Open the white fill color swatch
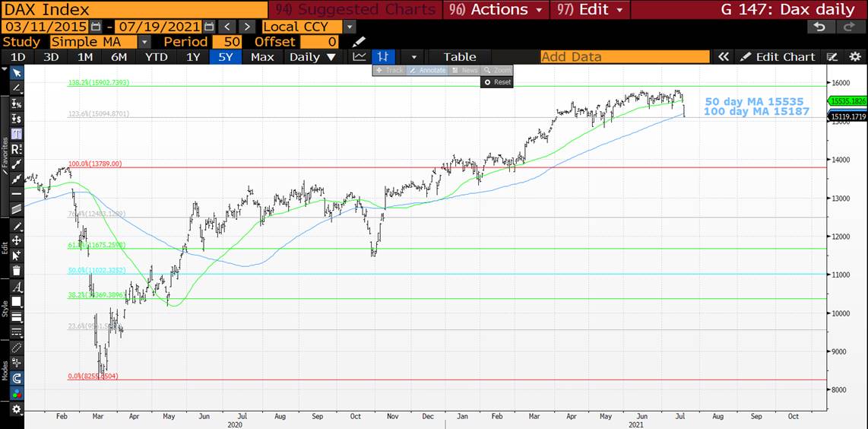868x429 pixels. tap(17, 302)
